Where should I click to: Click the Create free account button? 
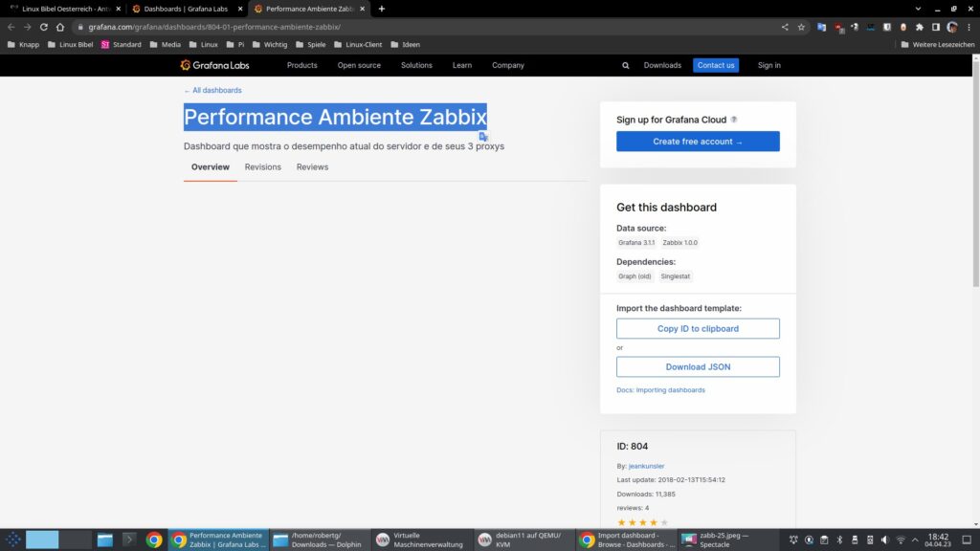[x=698, y=142]
